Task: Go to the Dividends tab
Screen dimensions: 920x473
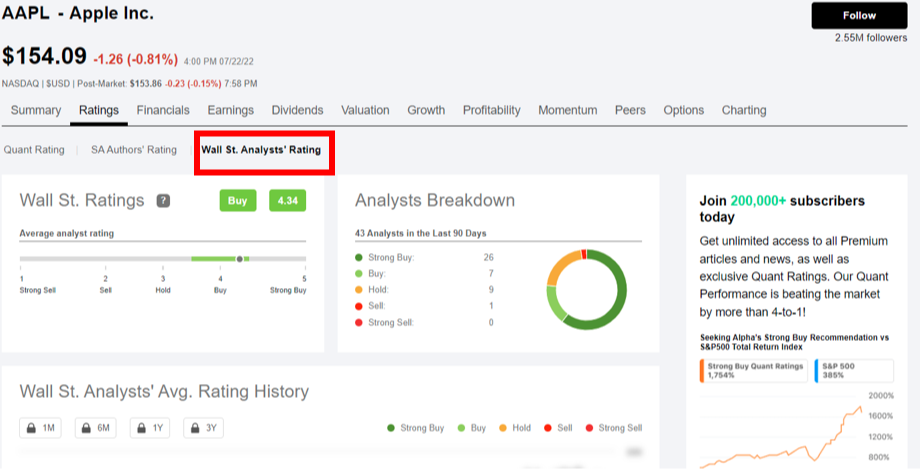Action: click(x=297, y=110)
